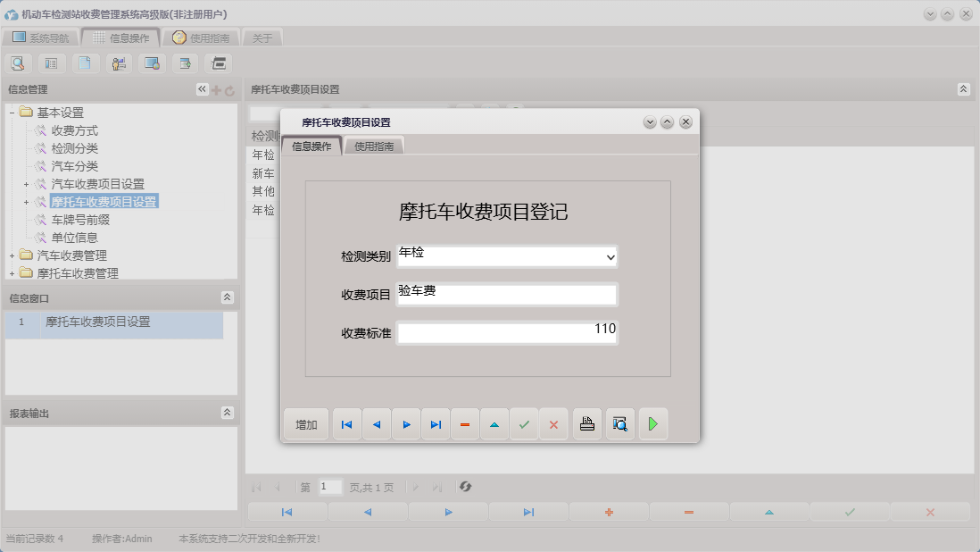
Task: Click the print icon in the 摩托车收费项目登记 dialog
Action: click(586, 424)
